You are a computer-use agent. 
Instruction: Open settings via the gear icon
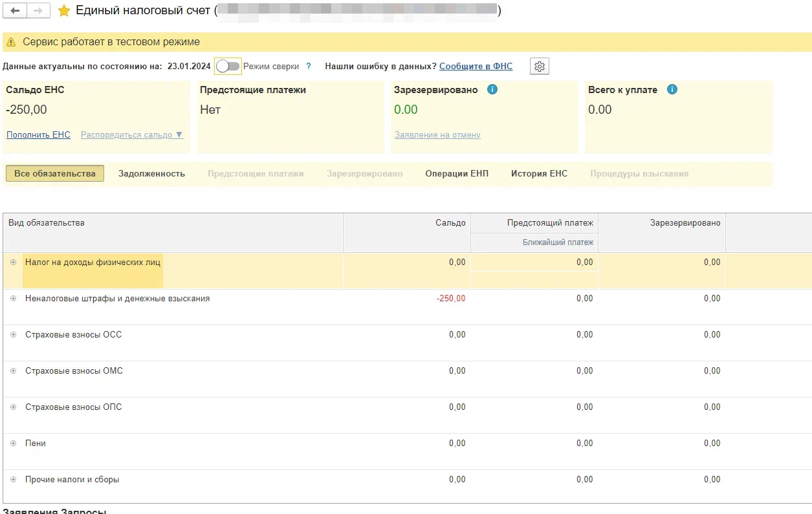click(x=540, y=66)
